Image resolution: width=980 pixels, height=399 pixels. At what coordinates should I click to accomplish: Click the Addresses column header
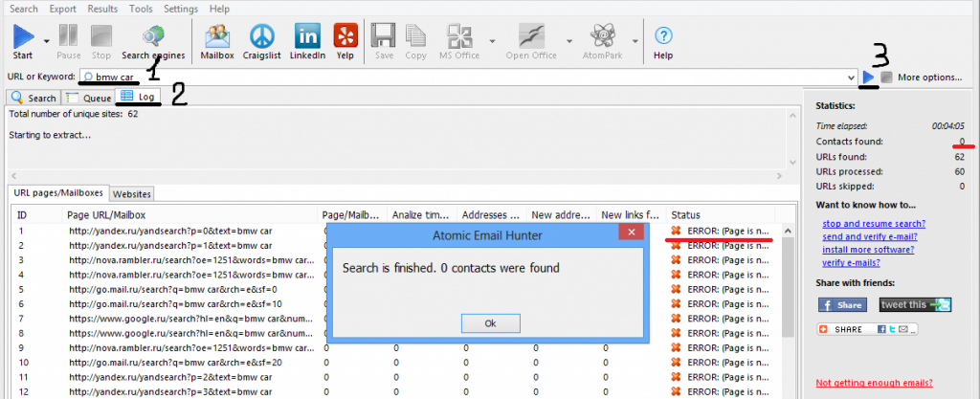(x=492, y=214)
